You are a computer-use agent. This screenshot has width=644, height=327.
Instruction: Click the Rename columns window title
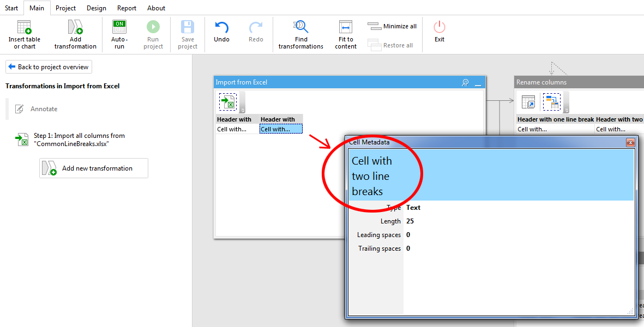click(x=541, y=82)
